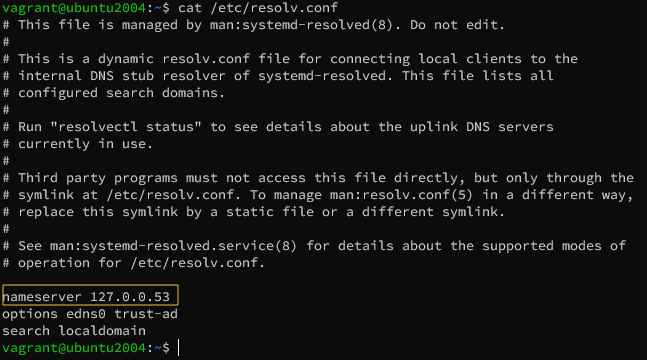Click the 'man:resolv.conf(5)' reference
This screenshot has height=360, width=647.
[x=401, y=194]
